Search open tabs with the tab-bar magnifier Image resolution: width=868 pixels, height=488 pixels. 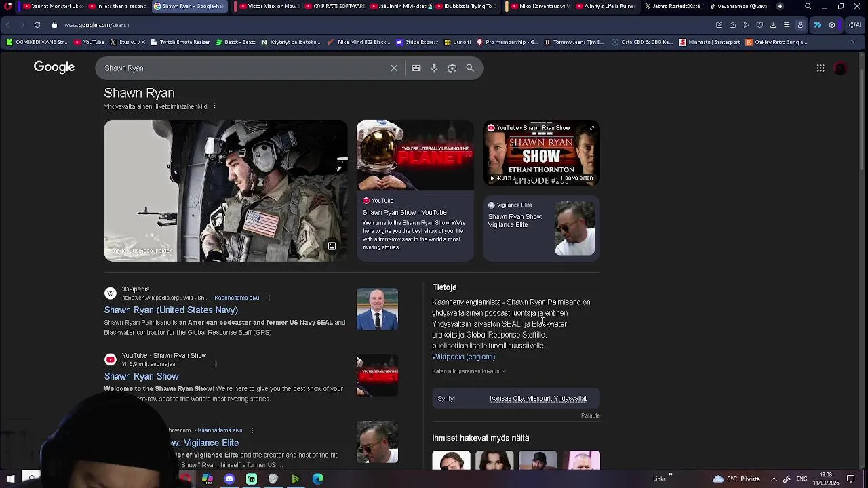[x=808, y=6]
